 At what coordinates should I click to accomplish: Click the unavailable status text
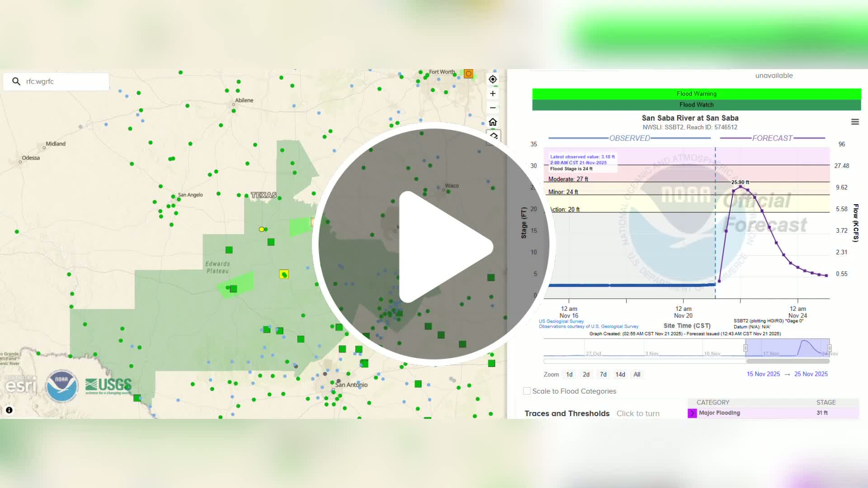774,75
